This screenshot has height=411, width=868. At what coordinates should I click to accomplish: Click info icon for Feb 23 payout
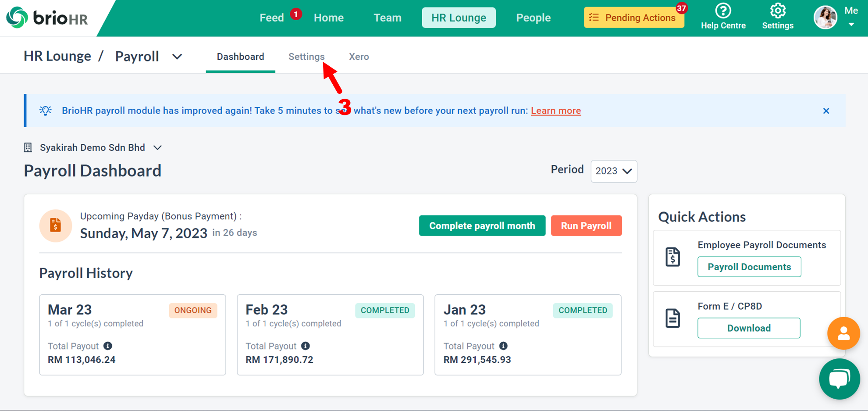click(x=306, y=346)
